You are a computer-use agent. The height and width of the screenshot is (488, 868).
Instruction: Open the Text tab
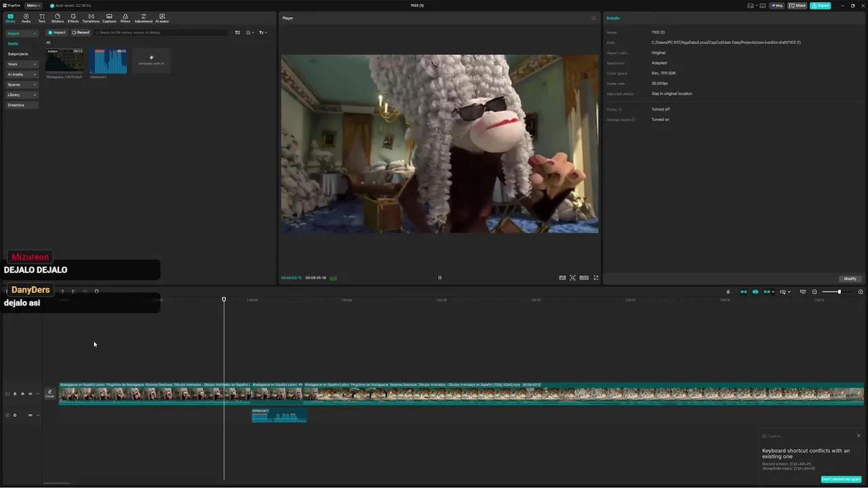(x=41, y=18)
